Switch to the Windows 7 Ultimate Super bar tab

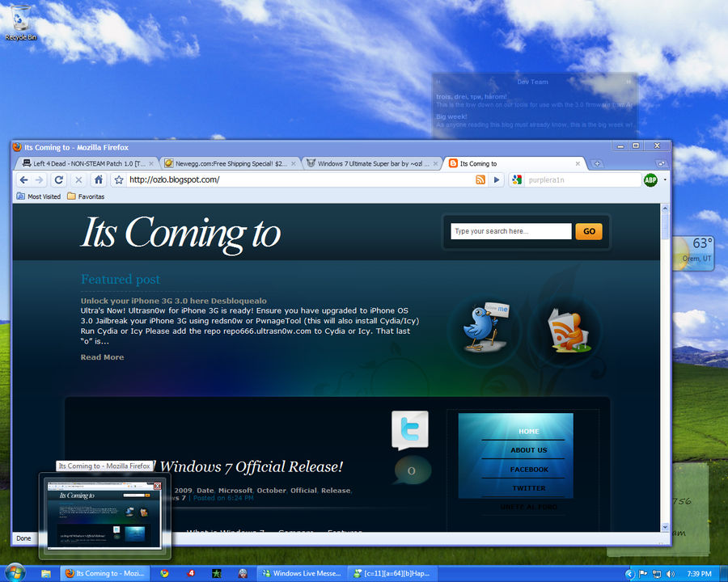tap(372, 162)
